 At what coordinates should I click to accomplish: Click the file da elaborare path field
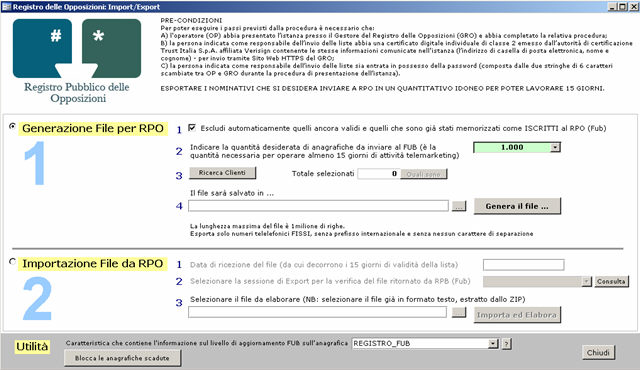tap(317, 312)
